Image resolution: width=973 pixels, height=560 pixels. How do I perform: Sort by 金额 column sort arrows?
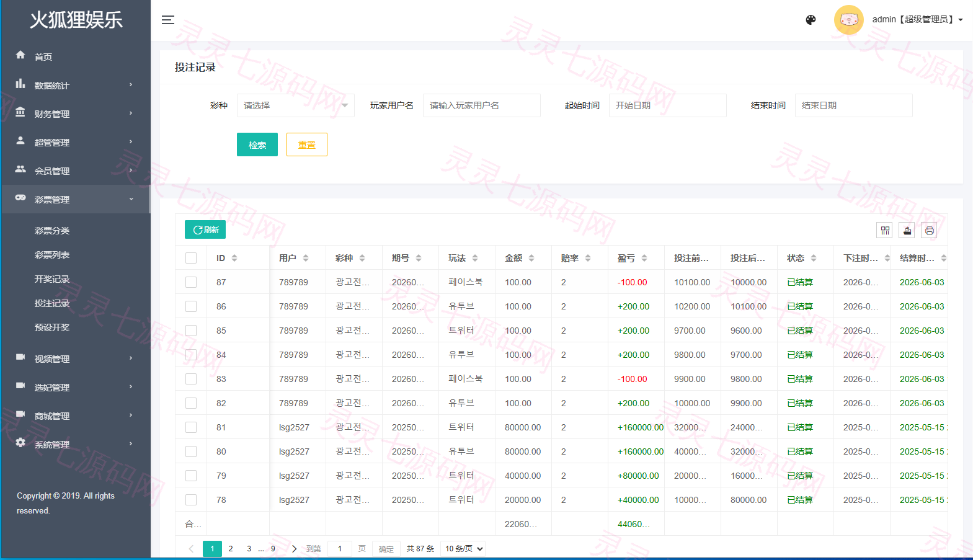(531, 258)
